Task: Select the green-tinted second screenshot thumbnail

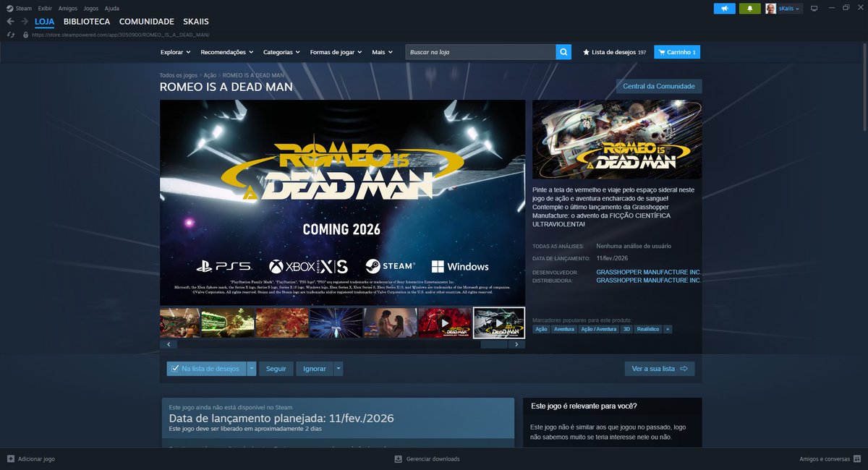Action: click(227, 322)
